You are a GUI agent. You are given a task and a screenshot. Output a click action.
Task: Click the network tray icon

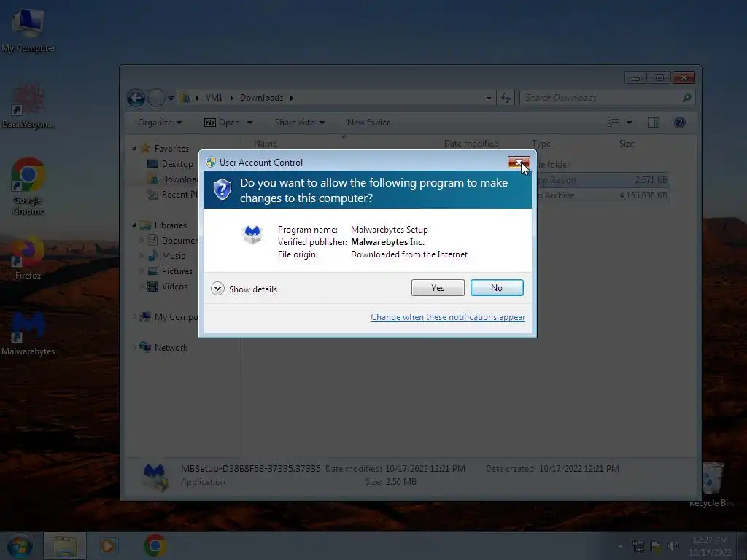638,546
